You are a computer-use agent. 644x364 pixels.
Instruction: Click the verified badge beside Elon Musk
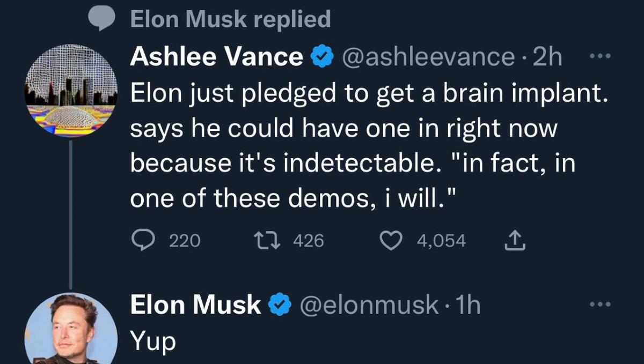tap(280, 306)
